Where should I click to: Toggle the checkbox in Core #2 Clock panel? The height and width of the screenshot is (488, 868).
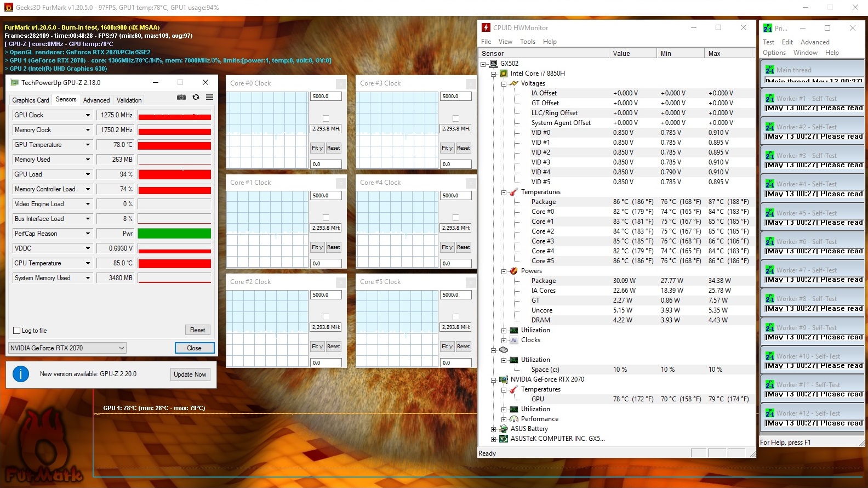[326, 317]
